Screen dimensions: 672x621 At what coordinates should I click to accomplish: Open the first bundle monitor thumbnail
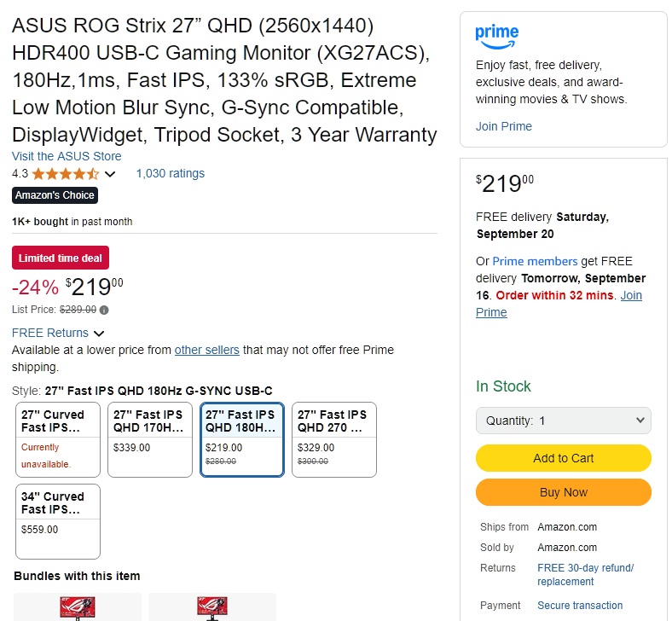(x=78, y=607)
